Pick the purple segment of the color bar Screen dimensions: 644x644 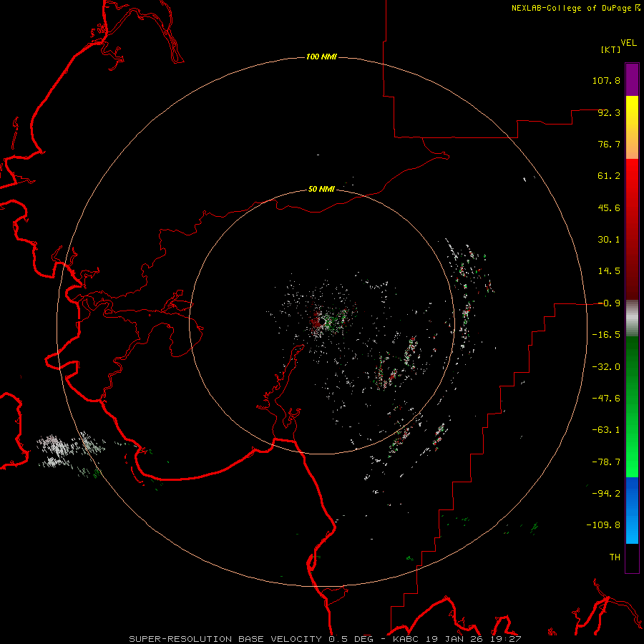632,79
